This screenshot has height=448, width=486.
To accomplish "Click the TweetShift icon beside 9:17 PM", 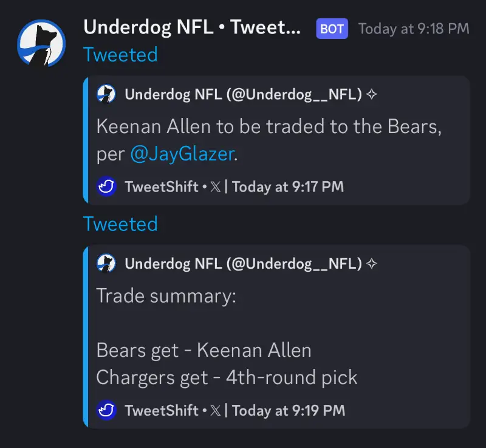I will [107, 187].
